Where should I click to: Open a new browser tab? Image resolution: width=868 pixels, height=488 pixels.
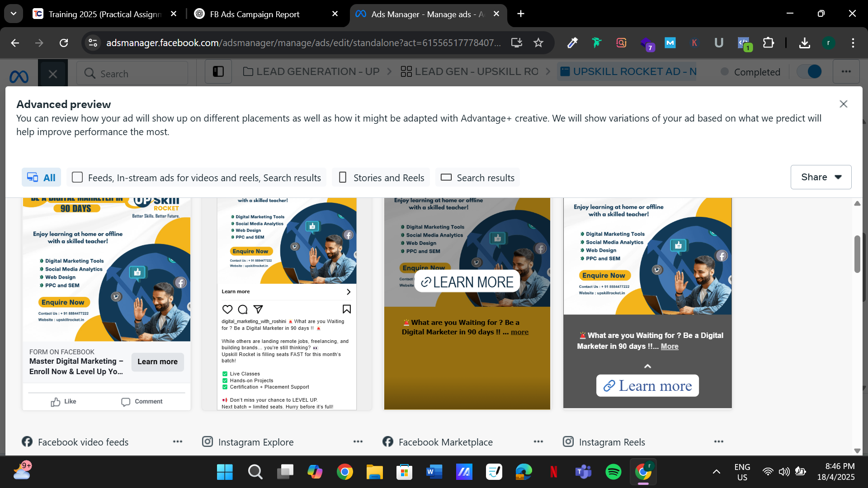coord(521,14)
